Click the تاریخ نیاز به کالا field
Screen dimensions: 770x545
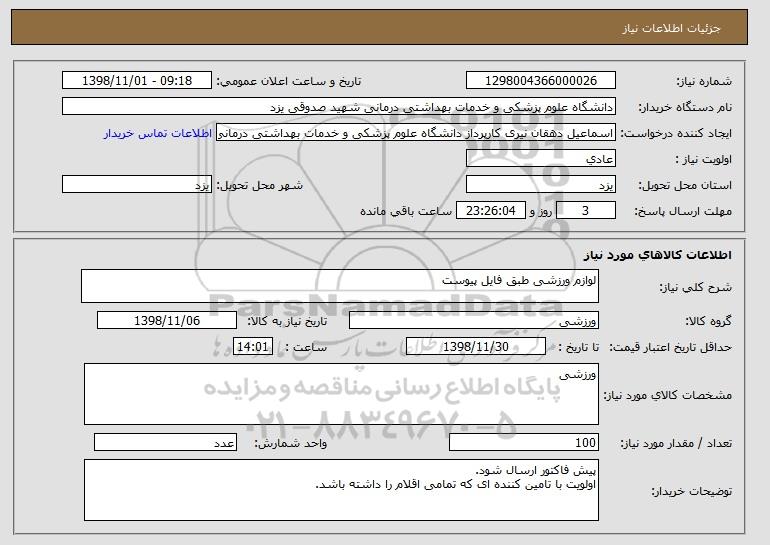(167, 321)
